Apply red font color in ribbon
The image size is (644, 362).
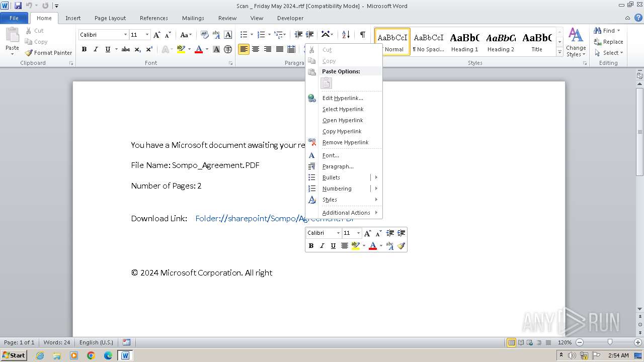[x=199, y=49]
